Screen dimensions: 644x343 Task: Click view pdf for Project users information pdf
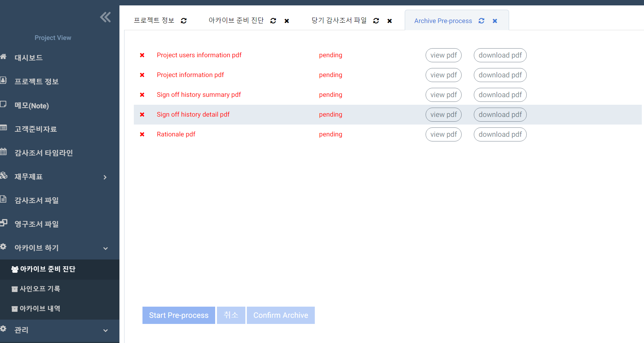click(x=443, y=55)
